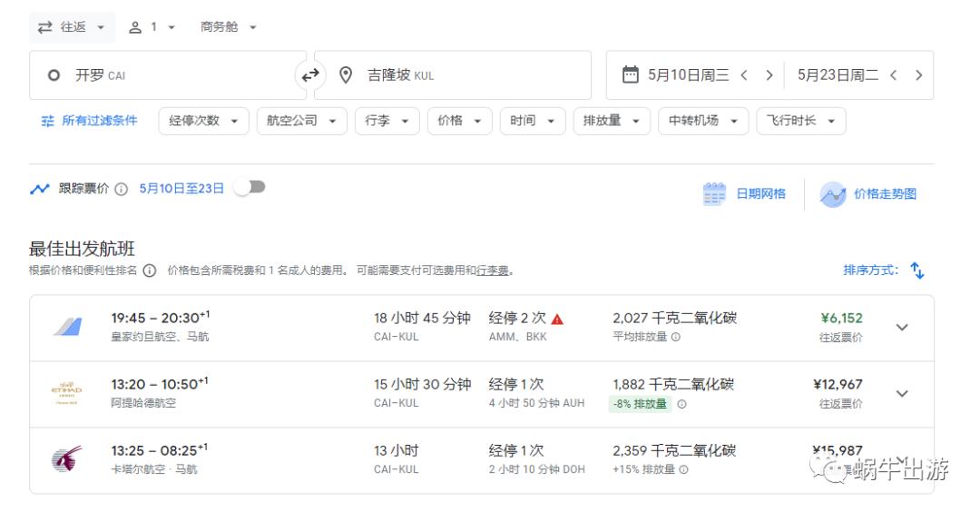Click info icon next to 根据价格和便利性排名
The image size is (980, 512).
[150, 271]
